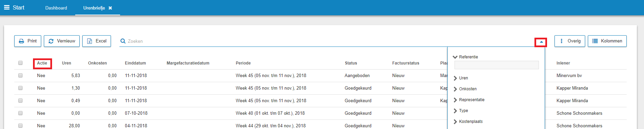Check the row with 5,83 uren
The image size is (644, 129).
20,75
